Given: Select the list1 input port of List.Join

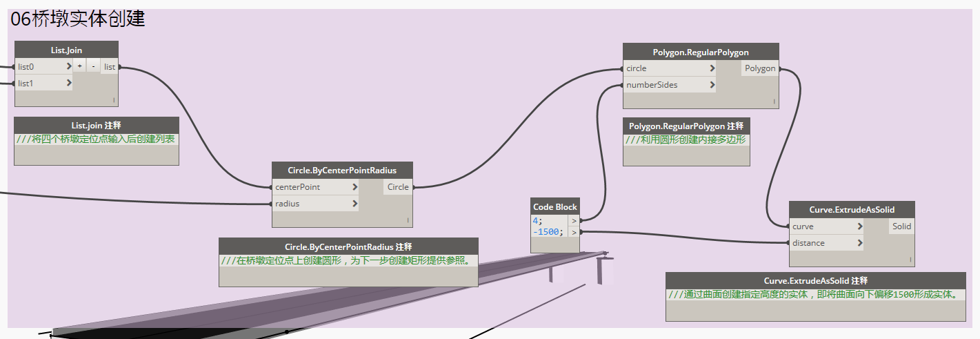Looking at the screenshot, I should (43, 83).
